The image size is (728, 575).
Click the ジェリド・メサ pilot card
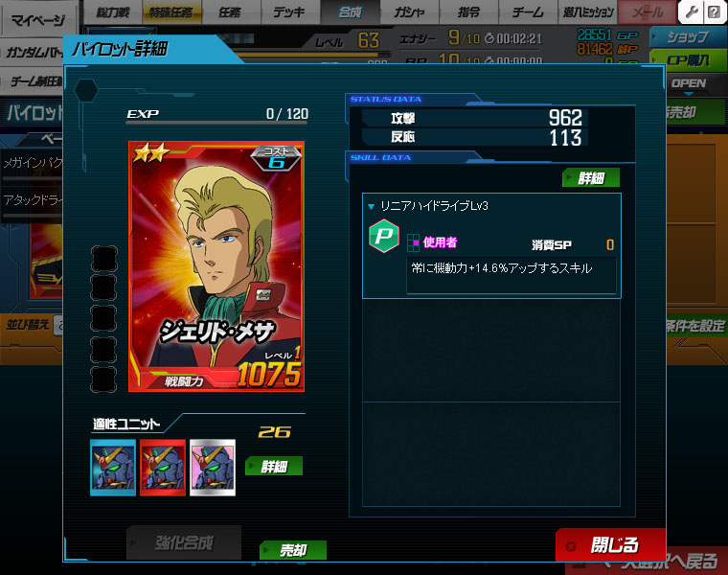tap(216, 266)
